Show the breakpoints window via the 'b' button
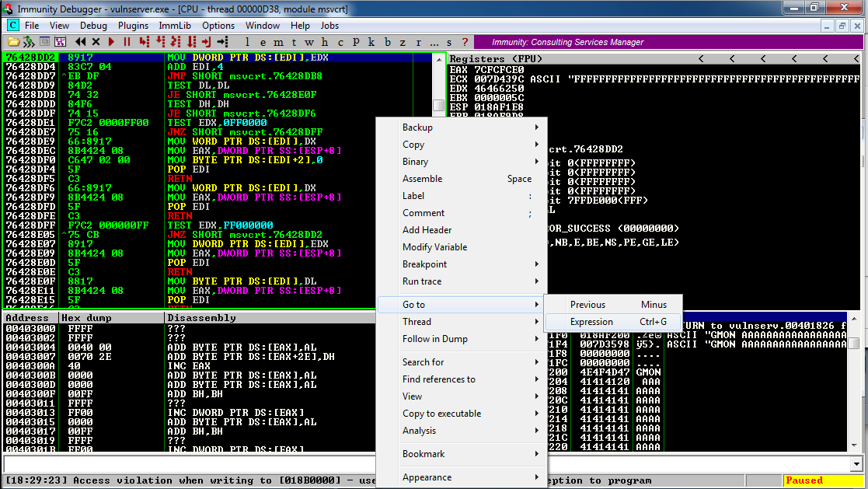 (x=389, y=42)
